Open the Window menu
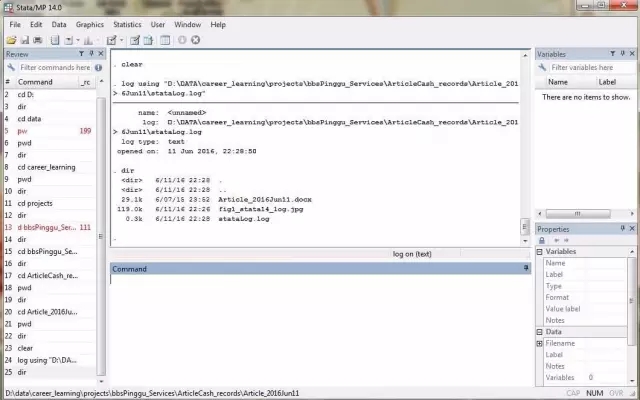The image size is (640, 400). tap(188, 24)
